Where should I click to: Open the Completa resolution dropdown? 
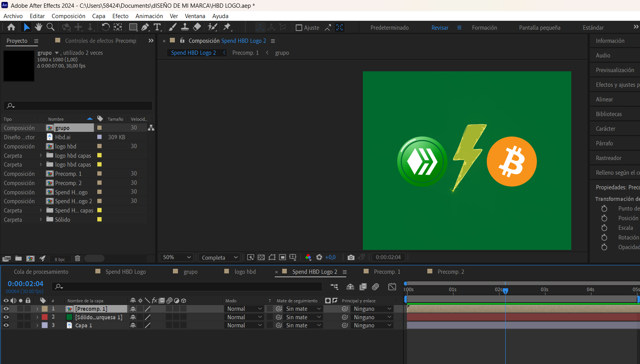(x=220, y=258)
